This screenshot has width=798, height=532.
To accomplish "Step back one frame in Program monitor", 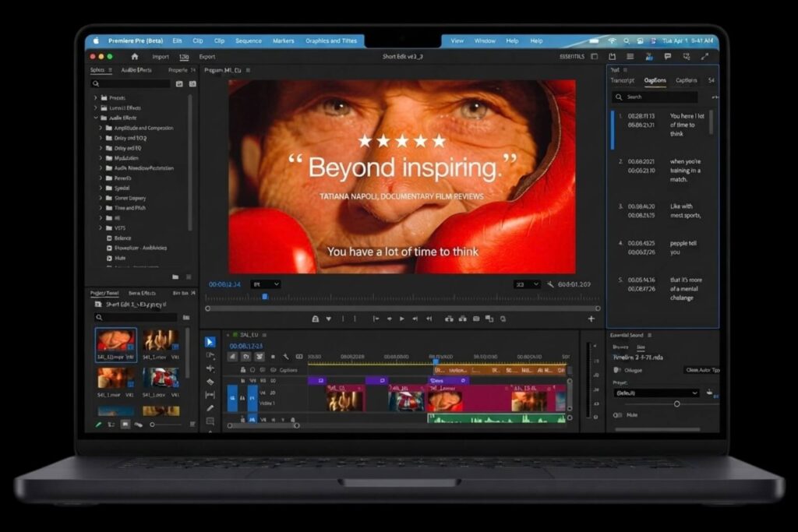I will (x=390, y=319).
